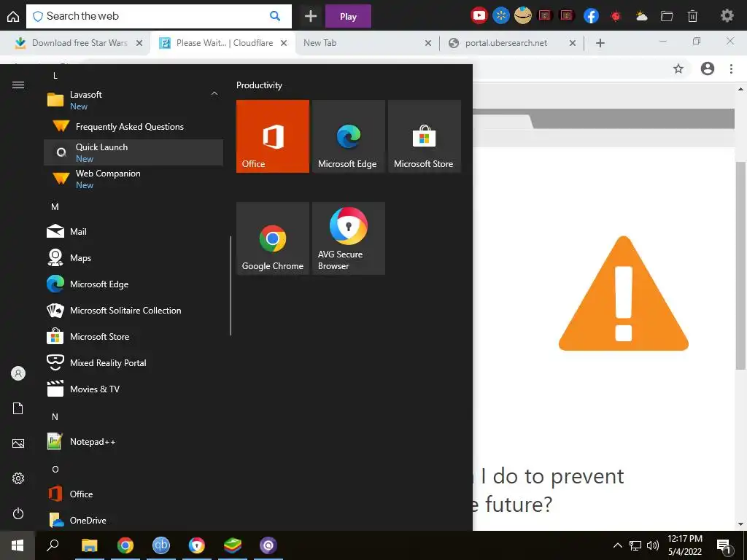Jump to letter M section header

(x=55, y=207)
